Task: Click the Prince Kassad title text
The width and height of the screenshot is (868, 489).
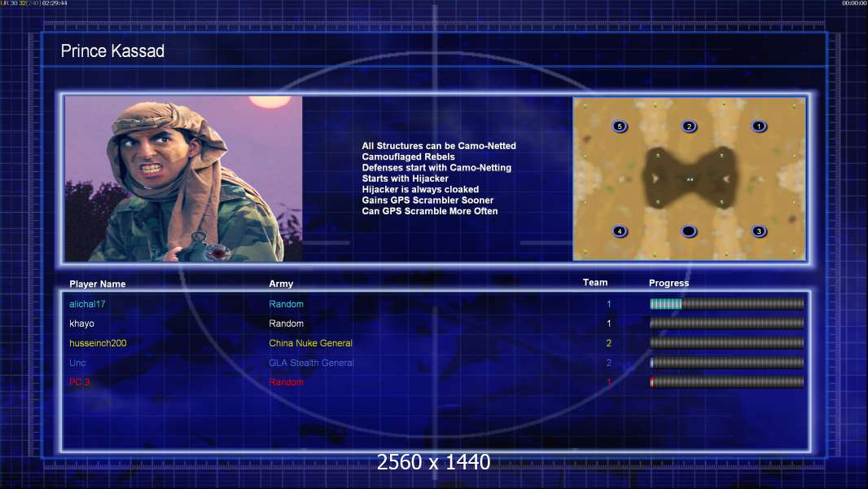Action: click(112, 51)
